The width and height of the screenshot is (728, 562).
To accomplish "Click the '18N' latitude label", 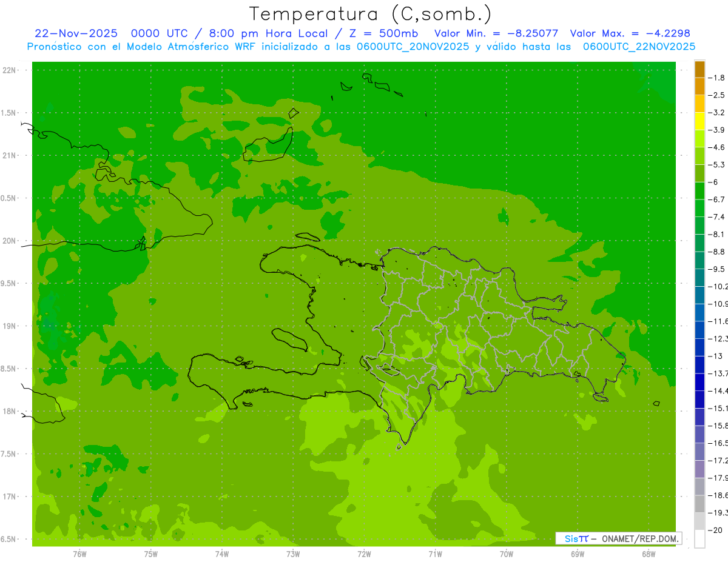I will point(9,412).
